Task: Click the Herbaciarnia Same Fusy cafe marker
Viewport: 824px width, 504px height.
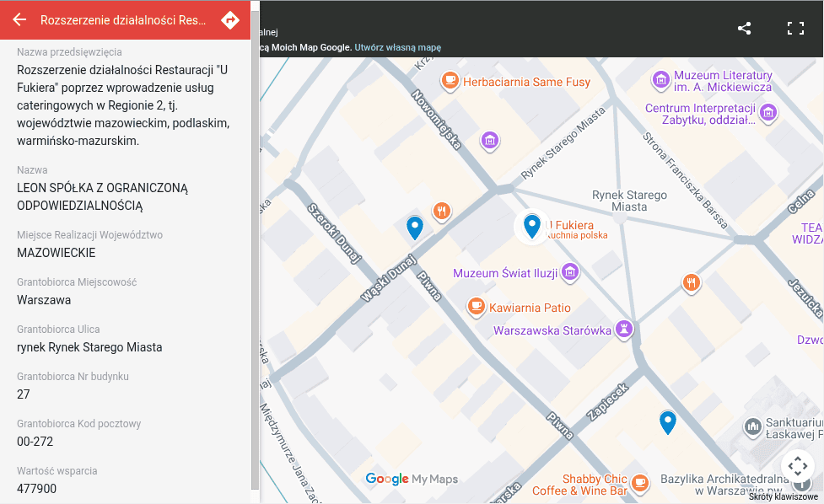Action: tap(450, 81)
